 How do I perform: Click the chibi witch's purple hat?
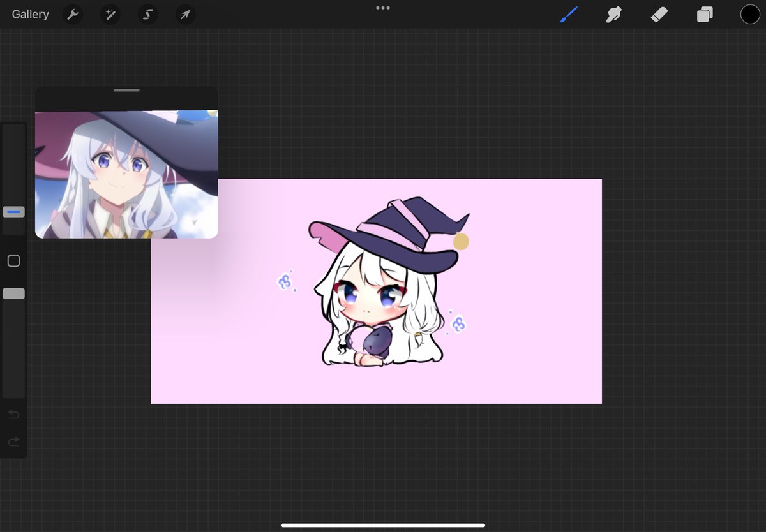[x=389, y=234]
